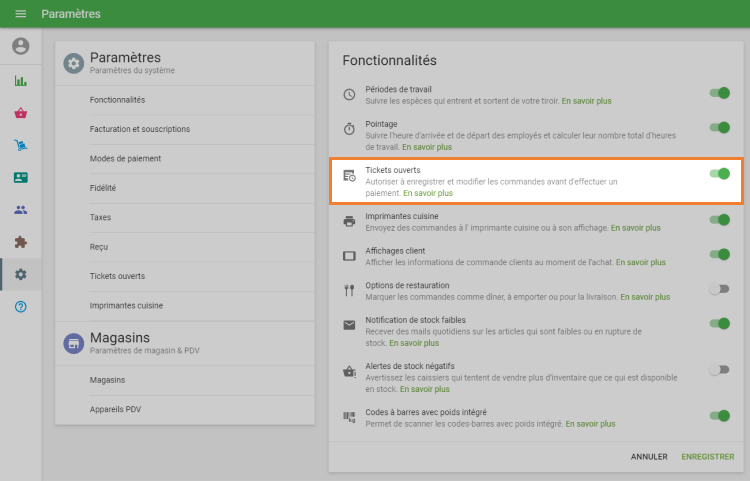Open Modes de paiement settings
Screen dimensions: 750x481
pos(125,158)
